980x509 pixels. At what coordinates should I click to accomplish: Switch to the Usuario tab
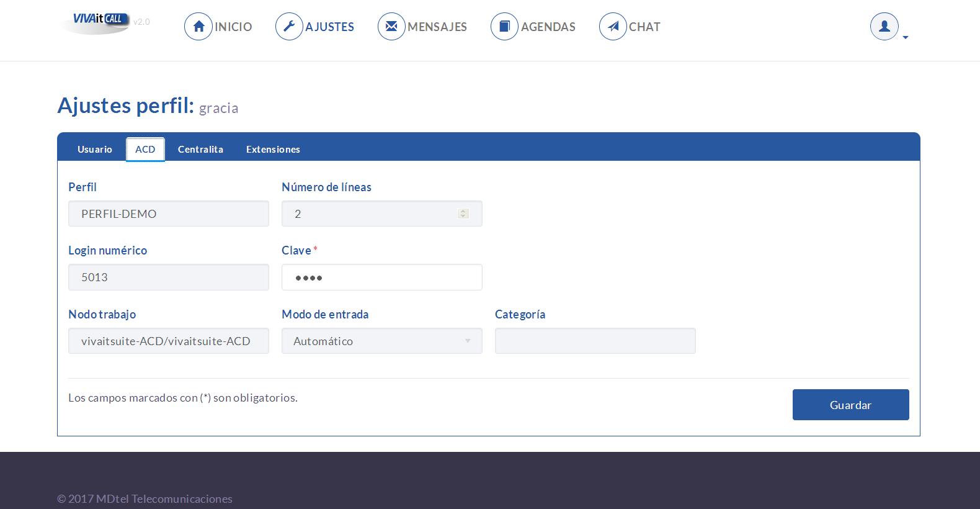(95, 149)
